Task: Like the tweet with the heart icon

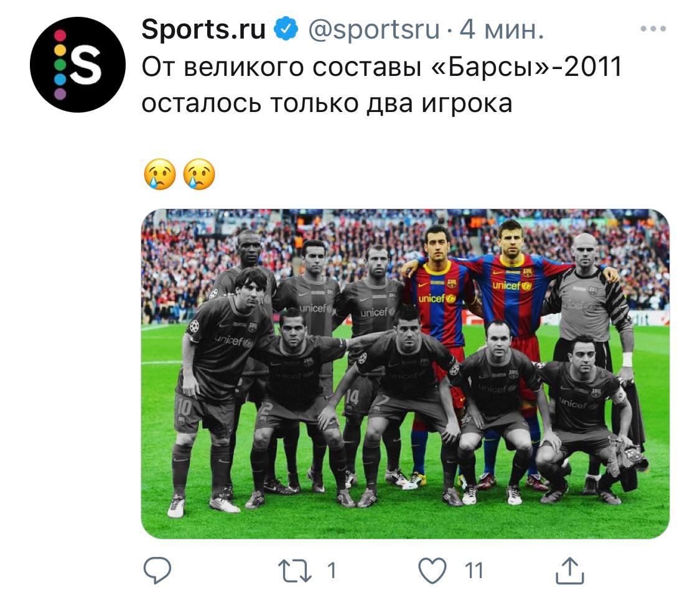Action: [x=432, y=571]
